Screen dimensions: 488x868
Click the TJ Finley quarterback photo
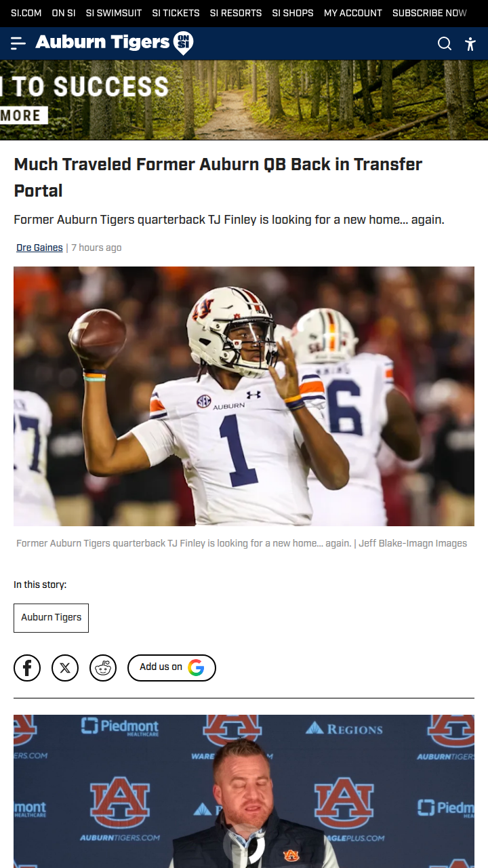tap(244, 396)
